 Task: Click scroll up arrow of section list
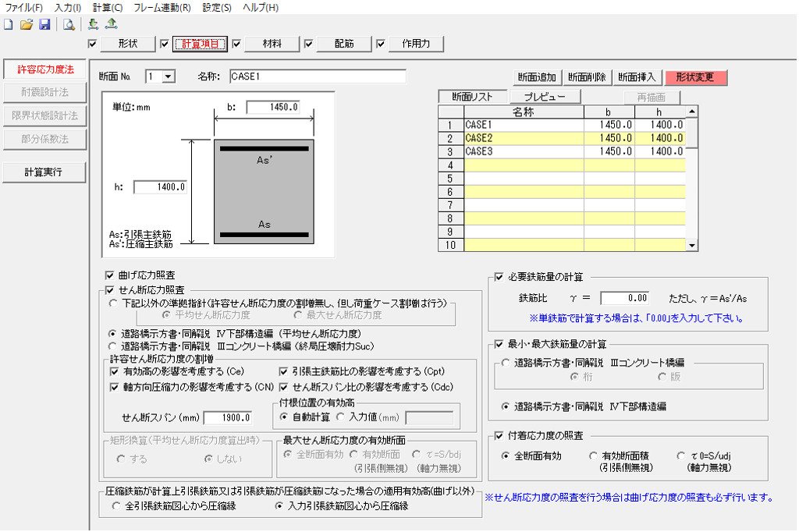click(x=691, y=112)
